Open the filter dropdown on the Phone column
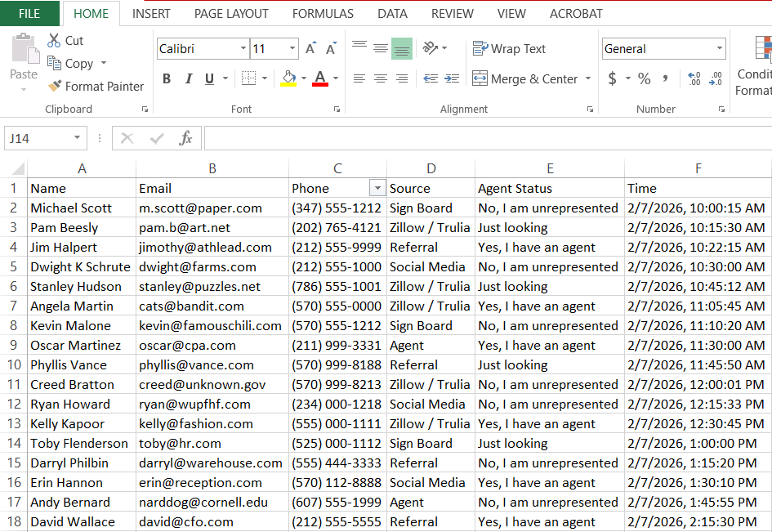Viewport: 772px width, 532px height. point(377,188)
